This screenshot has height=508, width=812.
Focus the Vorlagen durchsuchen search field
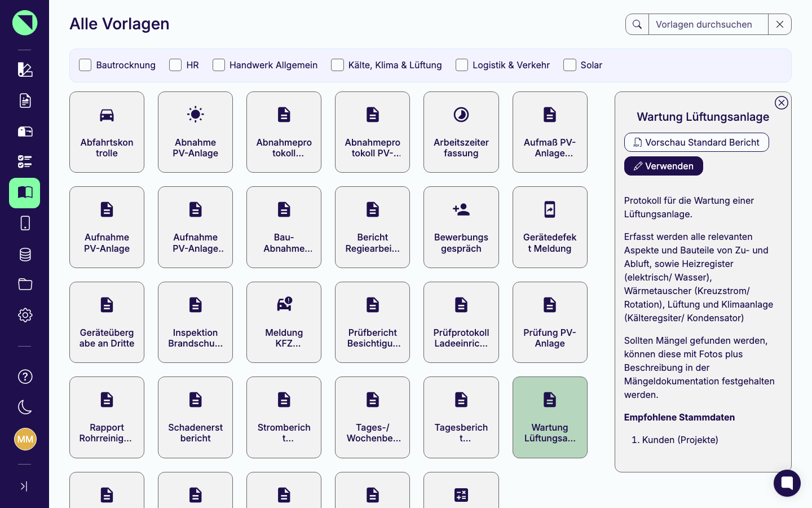[708, 24]
